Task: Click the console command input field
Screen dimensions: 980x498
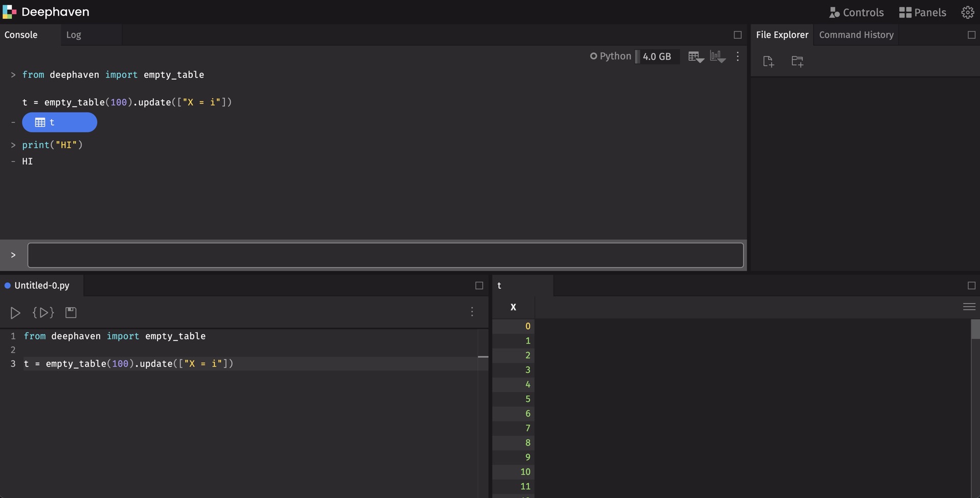Action: 384,255
